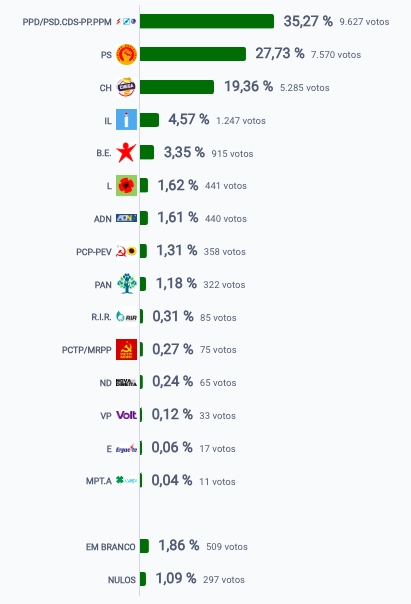Image resolution: width=411 pixels, height=604 pixels.
Task: Select the Volt purple logo
Action: [126, 415]
